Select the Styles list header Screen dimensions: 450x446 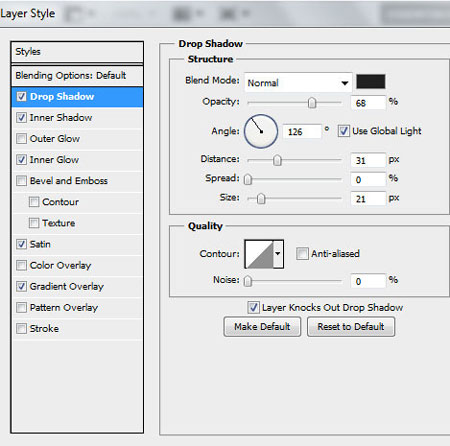coord(77,52)
